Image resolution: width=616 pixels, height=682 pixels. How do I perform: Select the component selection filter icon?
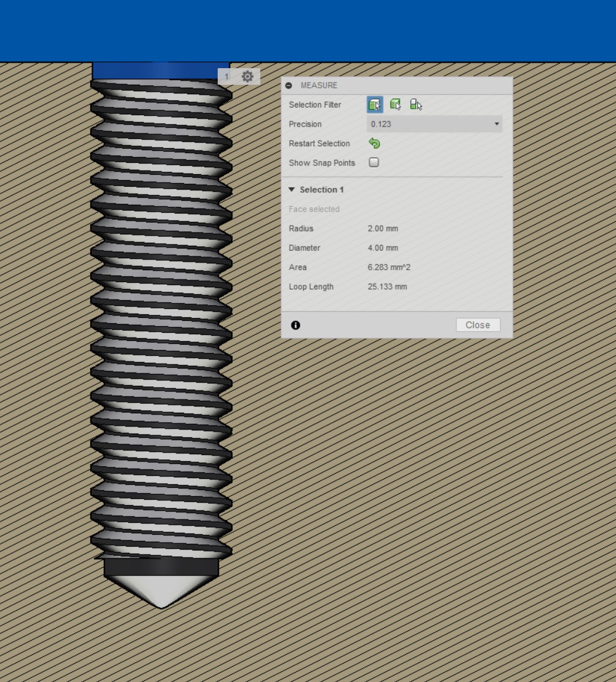(x=416, y=105)
